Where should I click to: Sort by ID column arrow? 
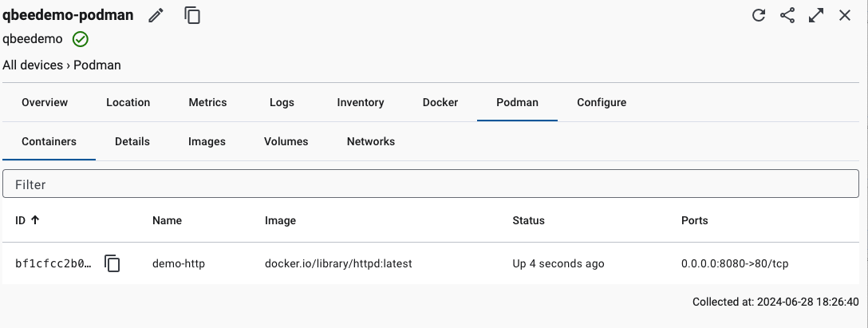coord(35,220)
